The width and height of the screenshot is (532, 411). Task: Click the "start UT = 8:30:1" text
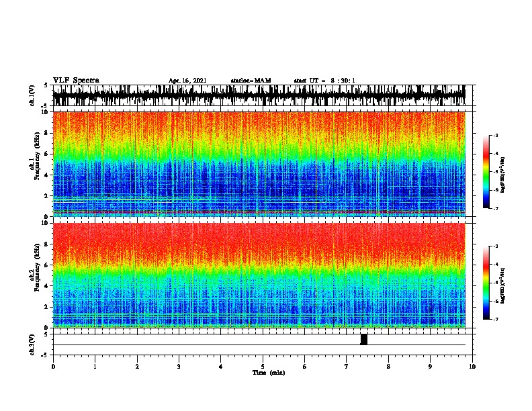[x=324, y=81]
